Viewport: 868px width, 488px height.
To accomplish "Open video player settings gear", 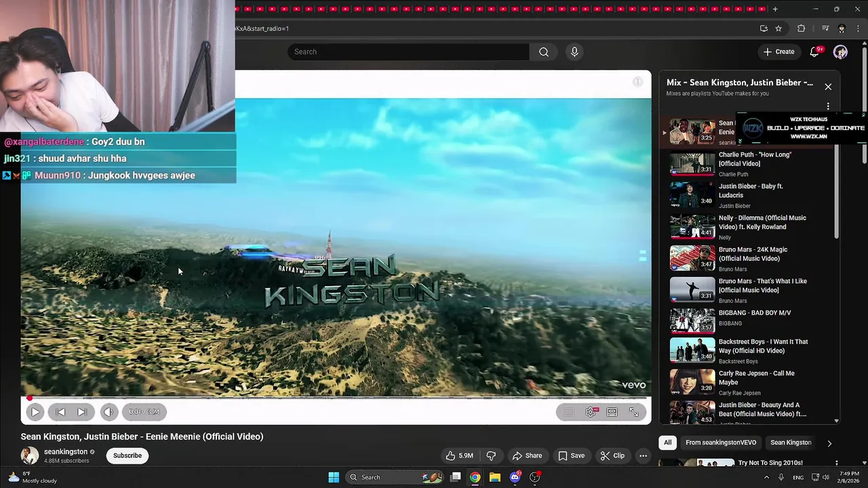I will coord(591,412).
